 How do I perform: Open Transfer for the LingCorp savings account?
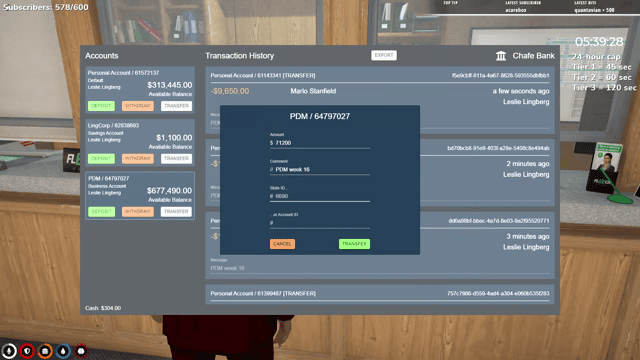click(x=176, y=158)
